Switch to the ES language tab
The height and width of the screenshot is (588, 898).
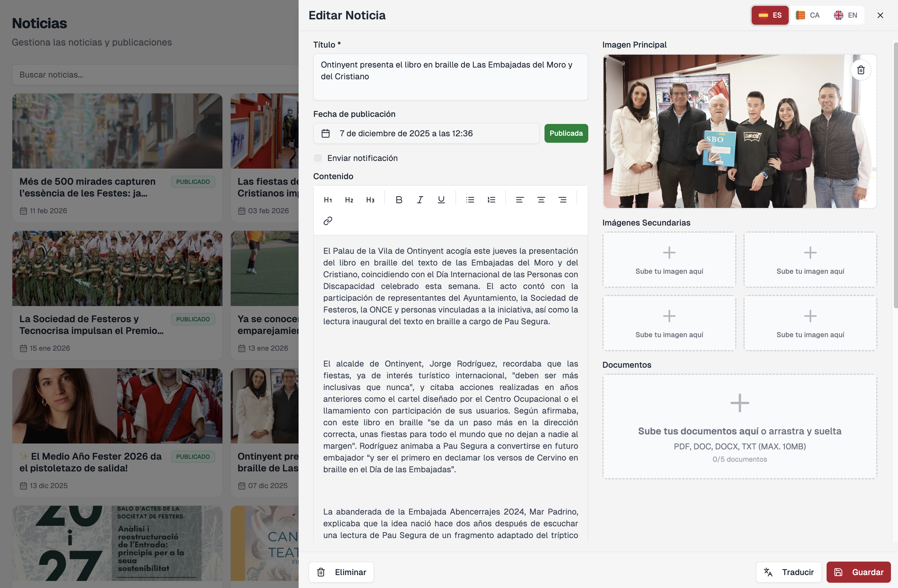click(x=770, y=15)
